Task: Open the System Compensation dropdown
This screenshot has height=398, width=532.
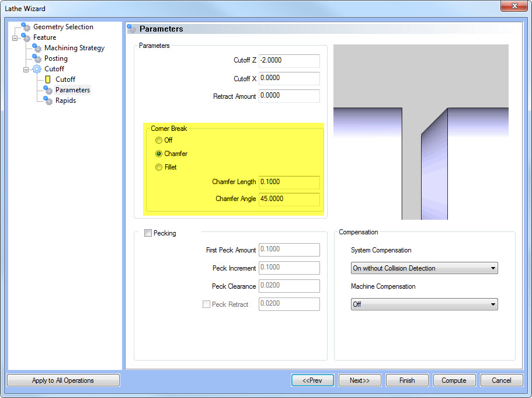Action: [x=424, y=268]
